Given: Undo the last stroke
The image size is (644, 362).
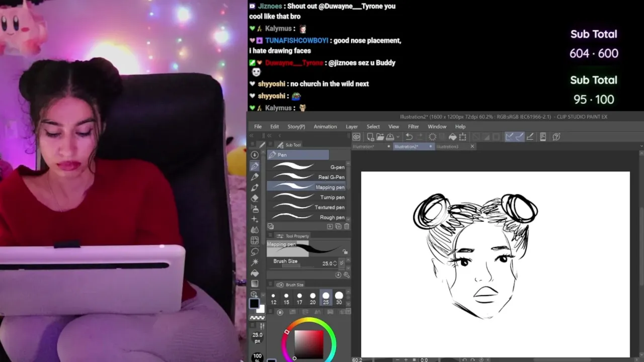Looking at the screenshot, I should tap(409, 137).
